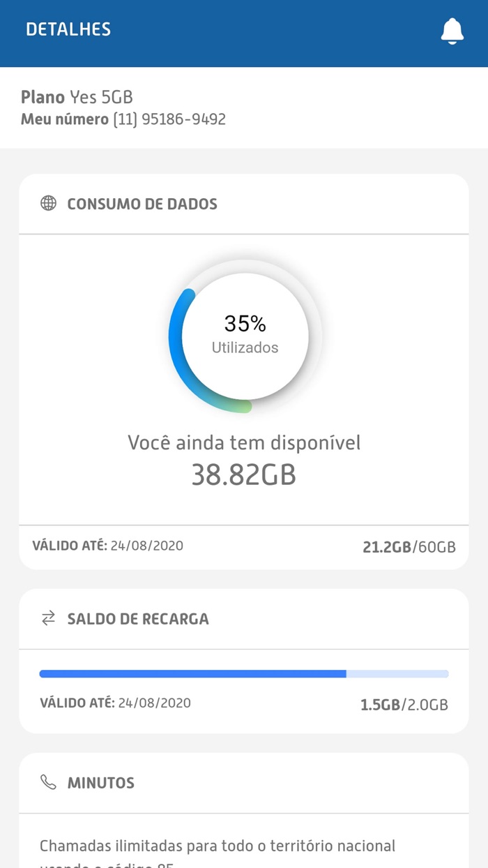Tap the circular data usage gauge
This screenshot has width=488, height=868.
pyautogui.click(x=244, y=337)
